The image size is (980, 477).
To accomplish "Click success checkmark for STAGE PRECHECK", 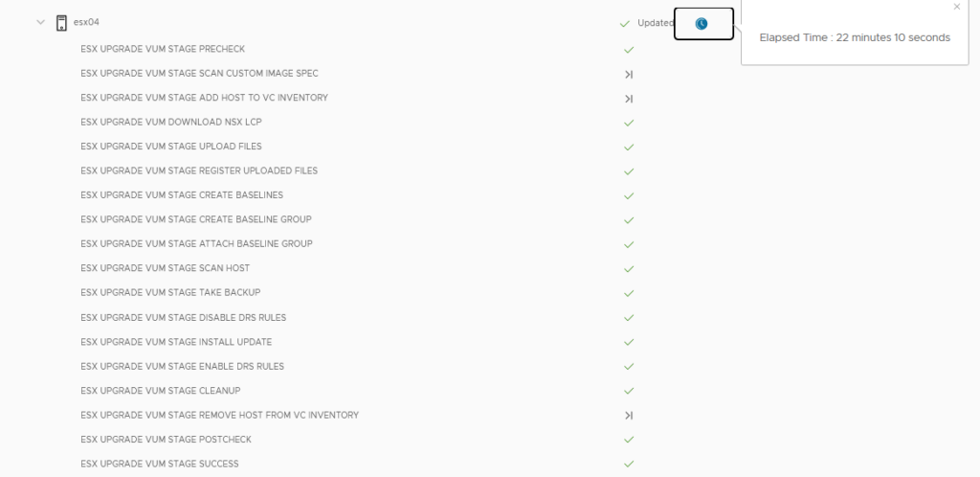I will tap(629, 49).
